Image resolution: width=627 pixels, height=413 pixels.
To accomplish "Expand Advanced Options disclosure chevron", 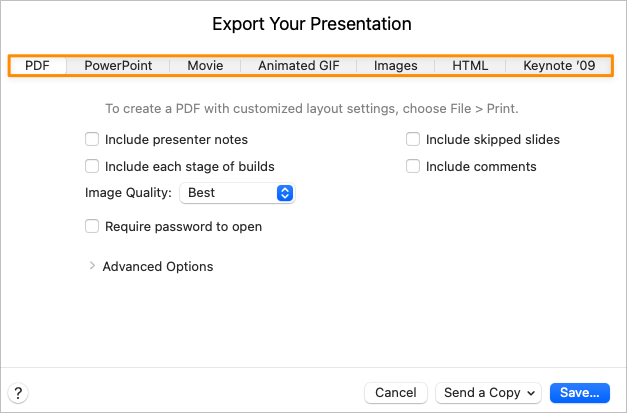I will point(92,266).
